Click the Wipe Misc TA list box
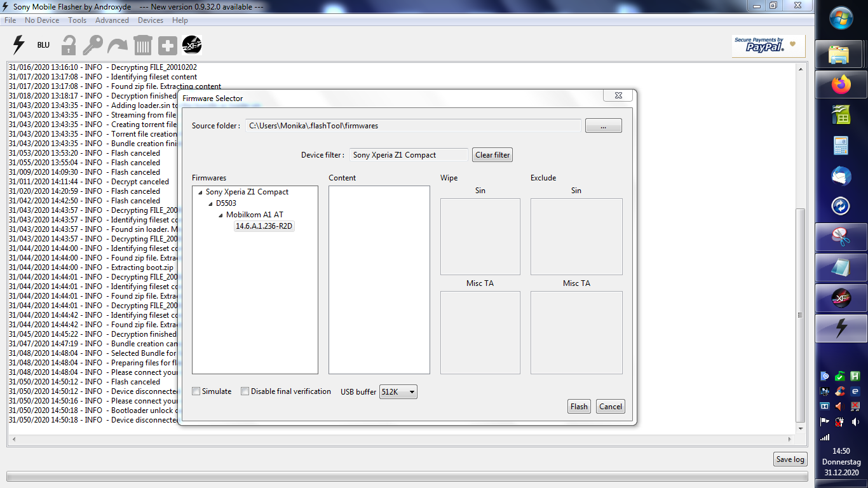 pyautogui.click(x=480, y=332)
